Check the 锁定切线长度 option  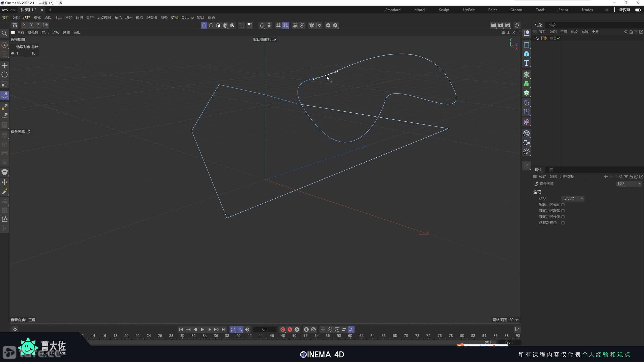(x=563, y=217)
